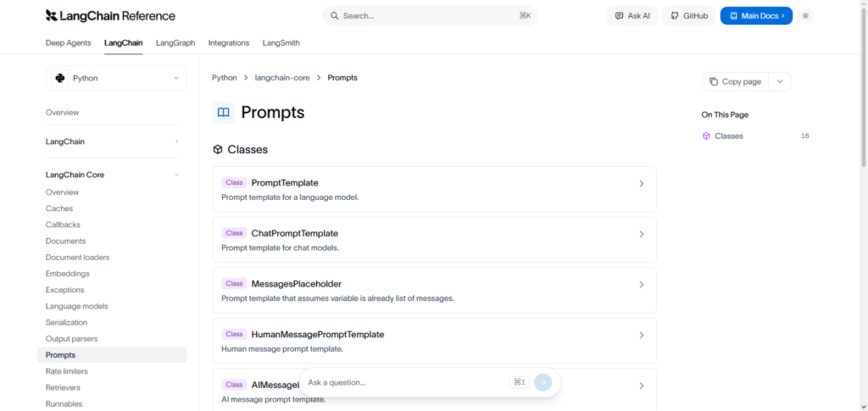This screenshot has height=411, width=868.
Task: Open the MessagesPlaceholder class title
Action: pyautogui.click(x=296, y=284)
